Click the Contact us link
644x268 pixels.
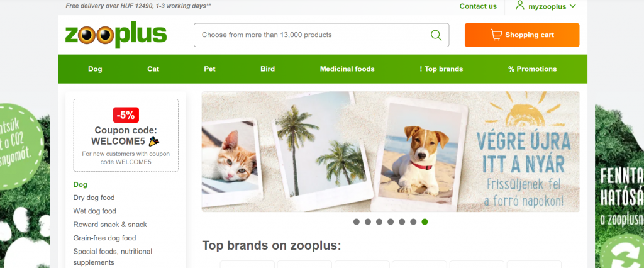pos(478,6)
